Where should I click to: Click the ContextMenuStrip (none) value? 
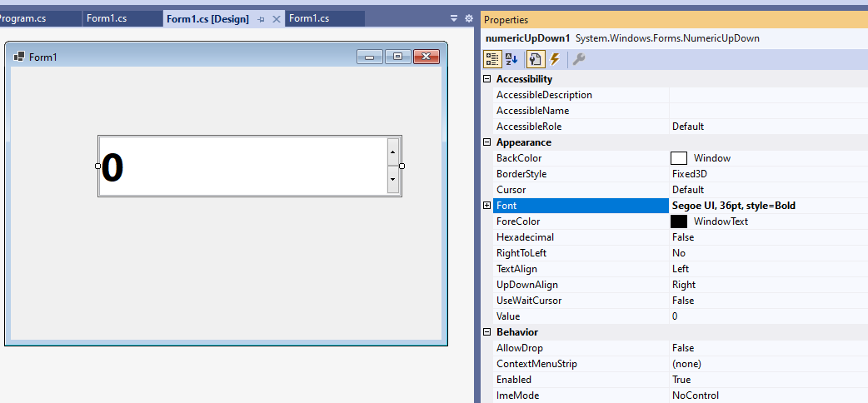[686, 364]
